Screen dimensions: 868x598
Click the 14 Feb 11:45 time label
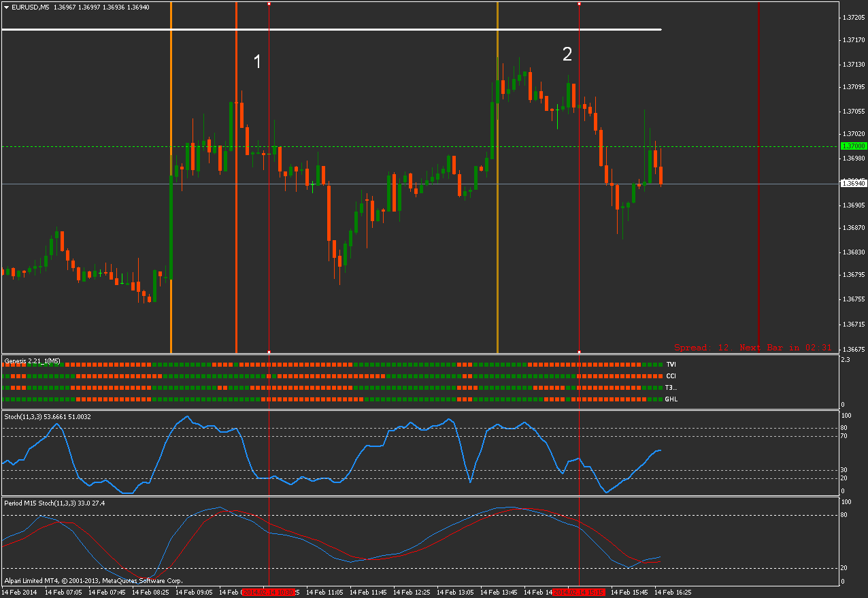coord(368,593)
